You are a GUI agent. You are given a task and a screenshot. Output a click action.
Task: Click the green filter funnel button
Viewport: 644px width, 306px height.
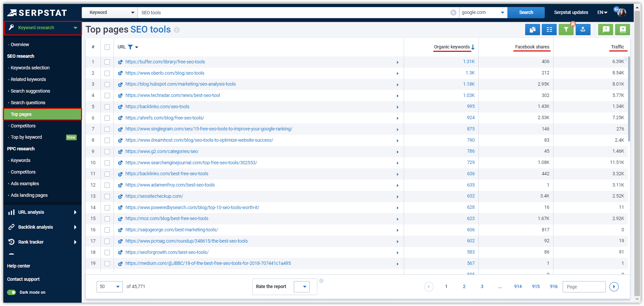[566, 30]
